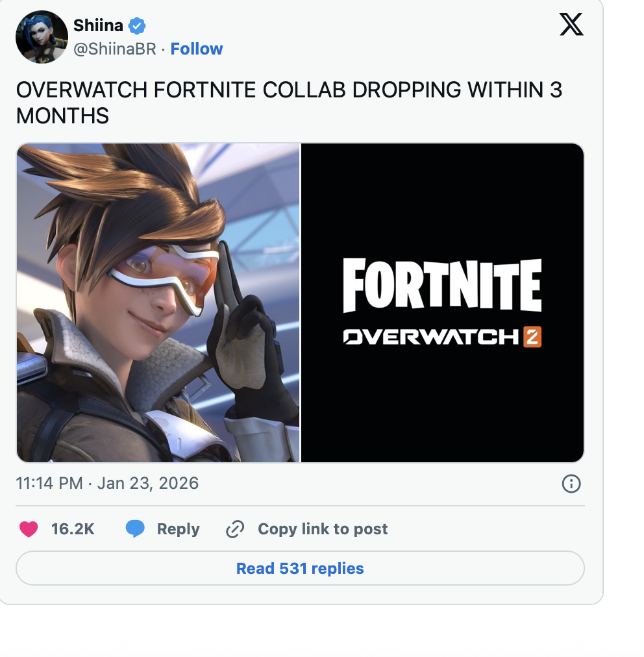Follow the ShiinaBR account

point(197,49)
